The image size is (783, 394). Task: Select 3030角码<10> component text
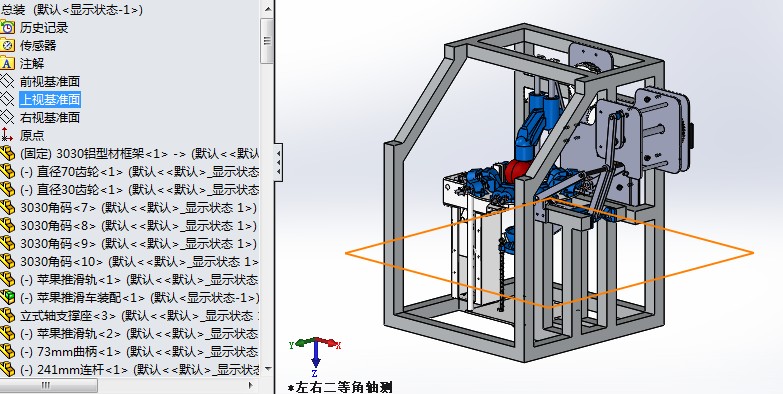(x=139, y=261)
